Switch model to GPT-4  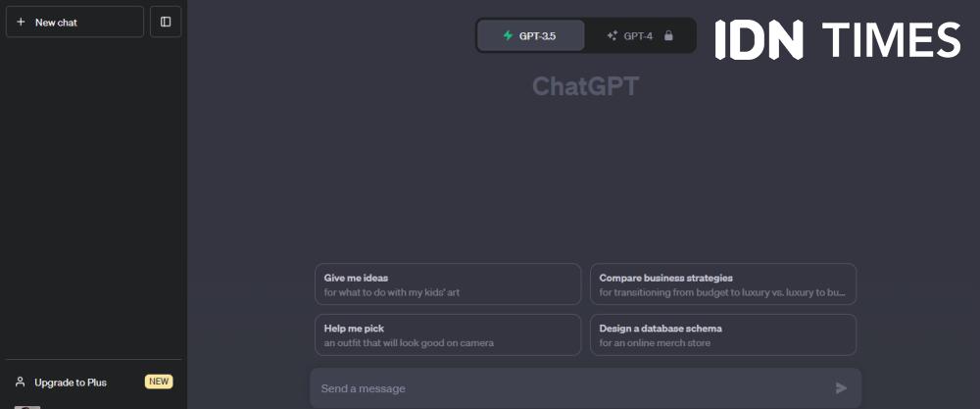click(640, 35)
